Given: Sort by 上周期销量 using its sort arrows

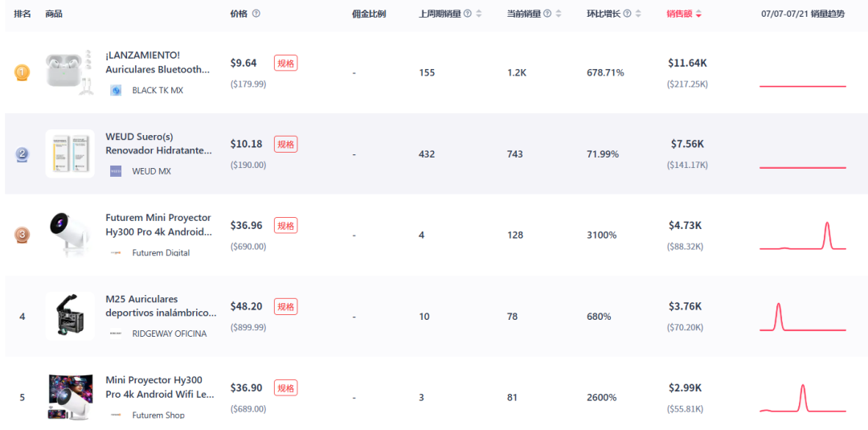Looking at the screenshot, I should tap(479, 14).
